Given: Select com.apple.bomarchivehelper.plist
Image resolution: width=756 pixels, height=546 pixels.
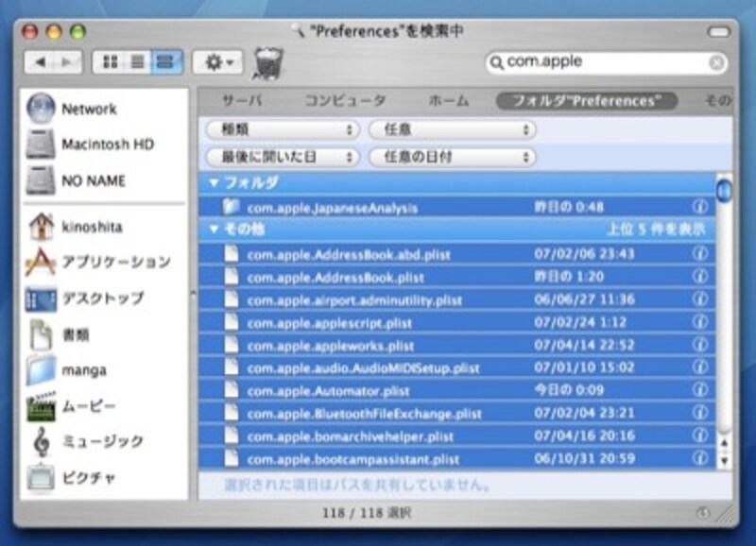Looking at the screenshot, I should tap(456, 435).
